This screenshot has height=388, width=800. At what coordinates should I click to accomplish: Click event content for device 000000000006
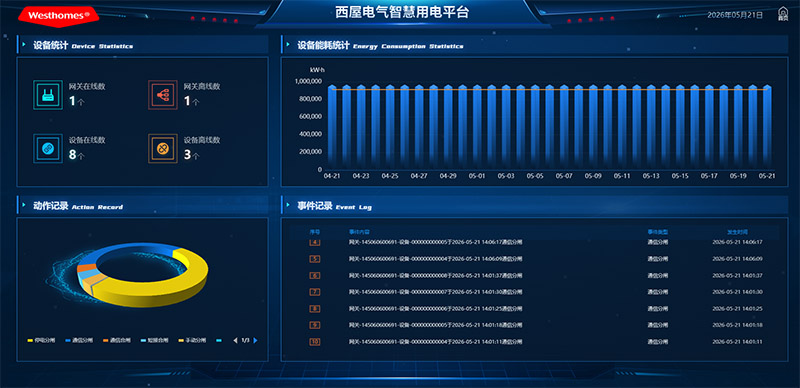click(436, 308)
